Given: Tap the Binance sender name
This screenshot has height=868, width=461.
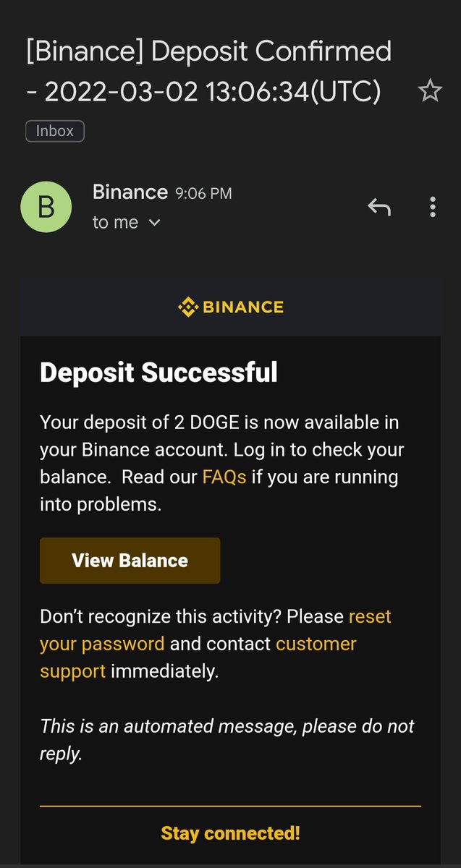Looking at the screenshot, I should pyautogui.click(x=130, y=192).
